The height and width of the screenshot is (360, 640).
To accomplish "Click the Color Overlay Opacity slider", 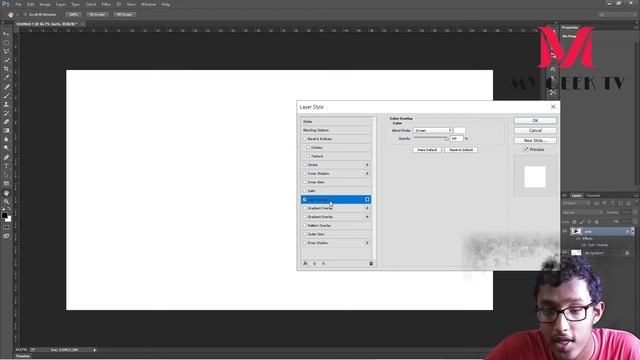I will click(x=431, y=138).
